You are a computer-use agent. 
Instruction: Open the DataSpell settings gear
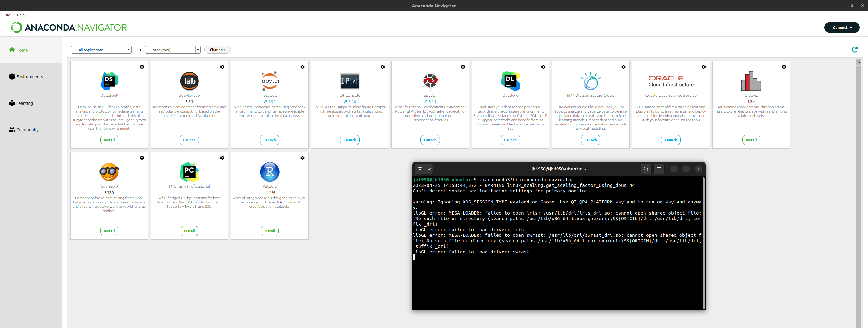(x=142, y=67)
